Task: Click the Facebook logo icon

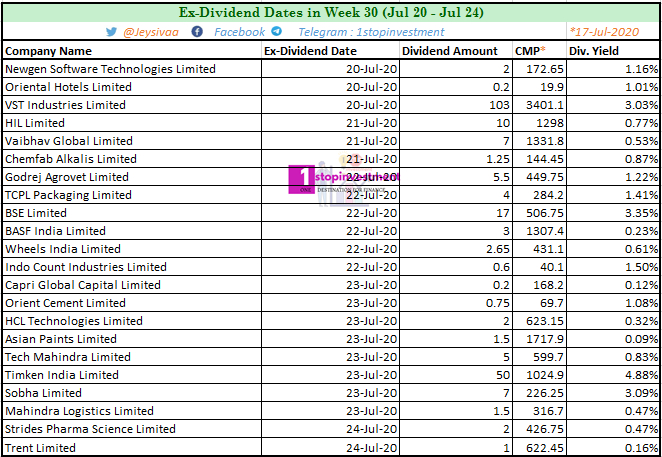Action: 197,32
